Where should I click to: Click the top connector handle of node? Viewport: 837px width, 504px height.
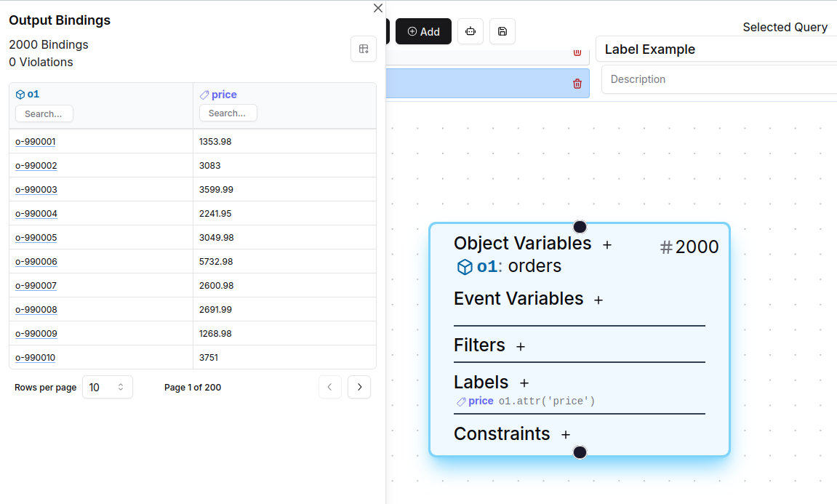pyautogui.click(x=580, y=227)
